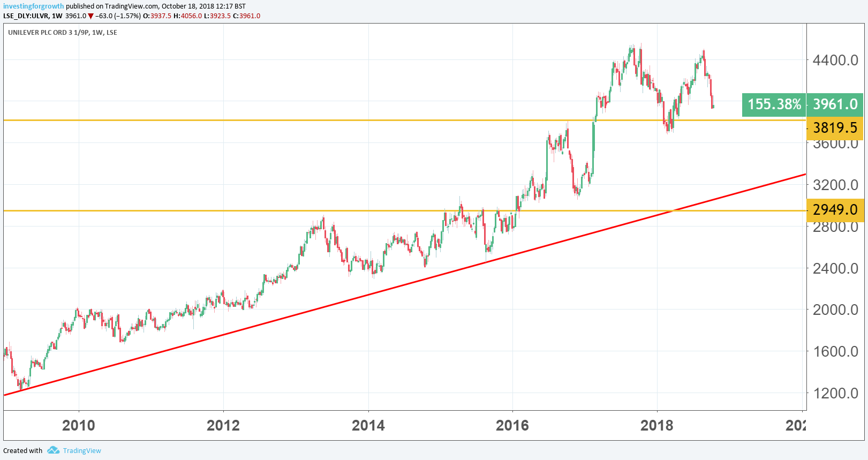This screenshot has width=868, height=460.
Task: Click the 'Created with' caption text
Action: [23, 450]
